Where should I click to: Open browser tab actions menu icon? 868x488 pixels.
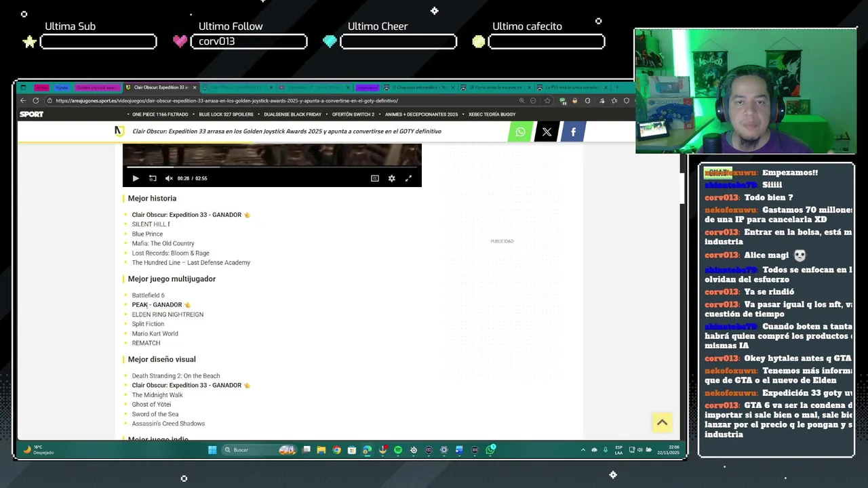pyautogui.click(x=23, y=87)
